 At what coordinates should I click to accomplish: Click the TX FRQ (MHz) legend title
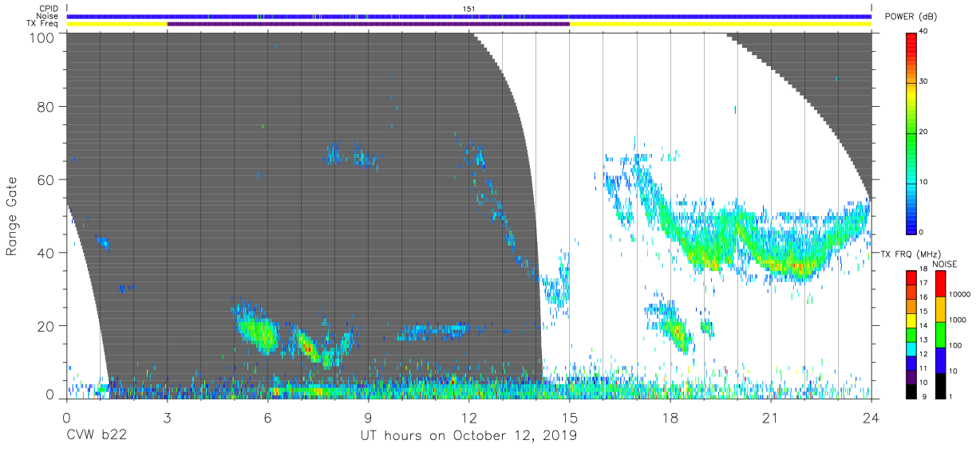(911, 254)
